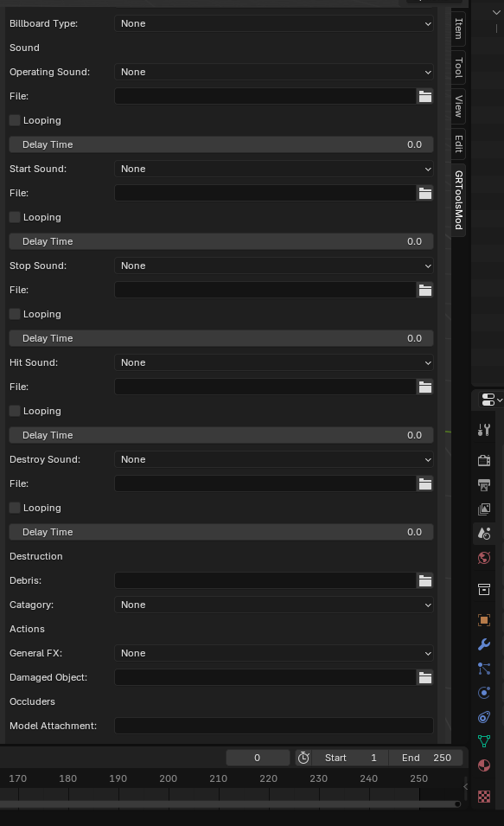Open World Properties globe icon
The image size is (504, 826).
point(484,558)
